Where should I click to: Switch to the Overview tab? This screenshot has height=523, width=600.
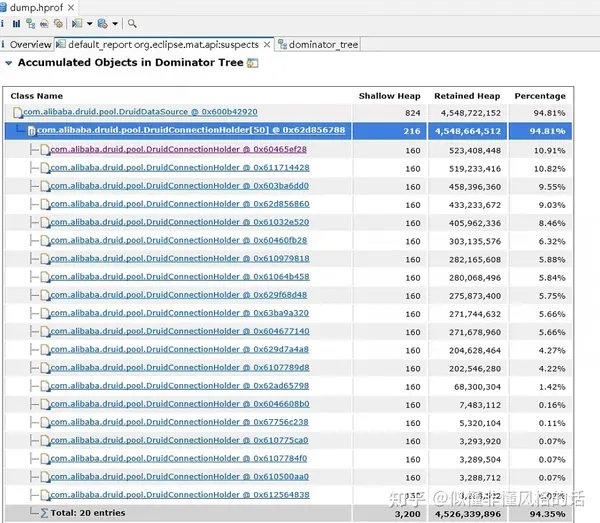pyautogui.click(x=26, y=45)
